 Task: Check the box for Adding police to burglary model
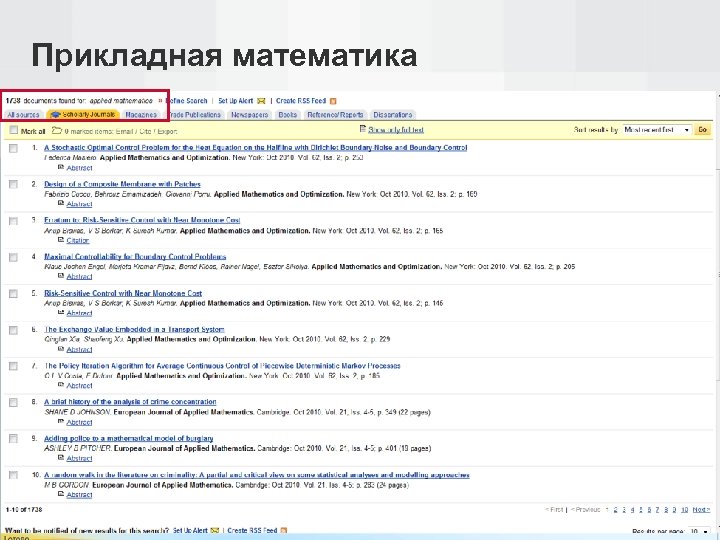click(x=13, y=439)
